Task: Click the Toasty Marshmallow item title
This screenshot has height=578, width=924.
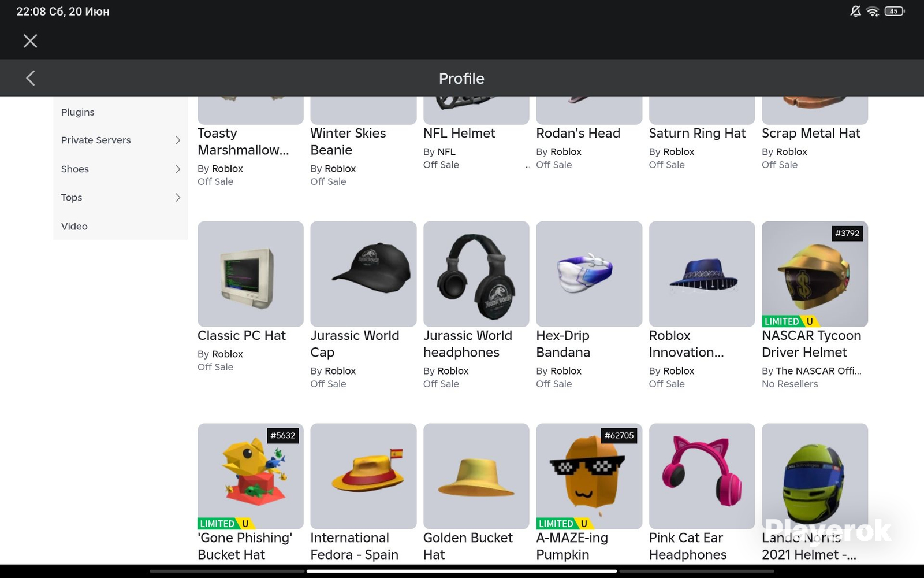Action: pyautogui.click(x=243, y=142)
